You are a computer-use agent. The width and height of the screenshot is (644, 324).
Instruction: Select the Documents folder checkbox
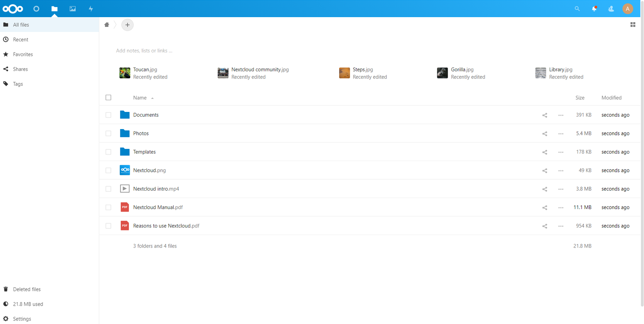[x=109, y=115]
